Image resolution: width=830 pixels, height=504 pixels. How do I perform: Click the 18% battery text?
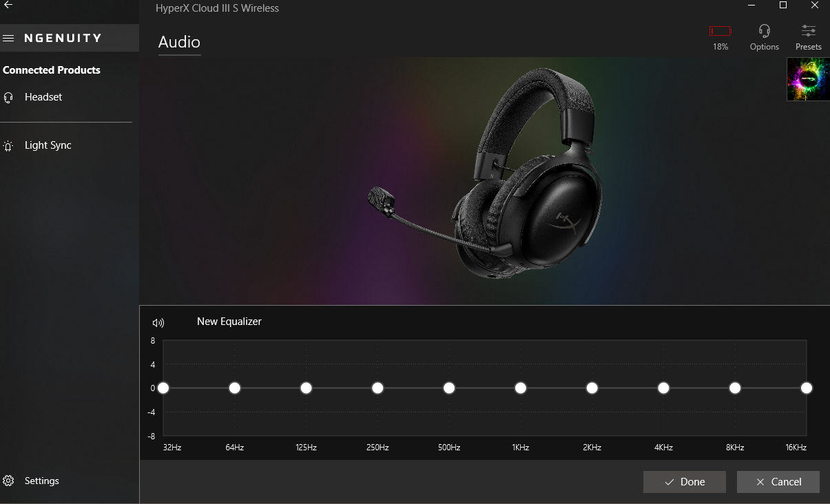(x=720, y=47)
